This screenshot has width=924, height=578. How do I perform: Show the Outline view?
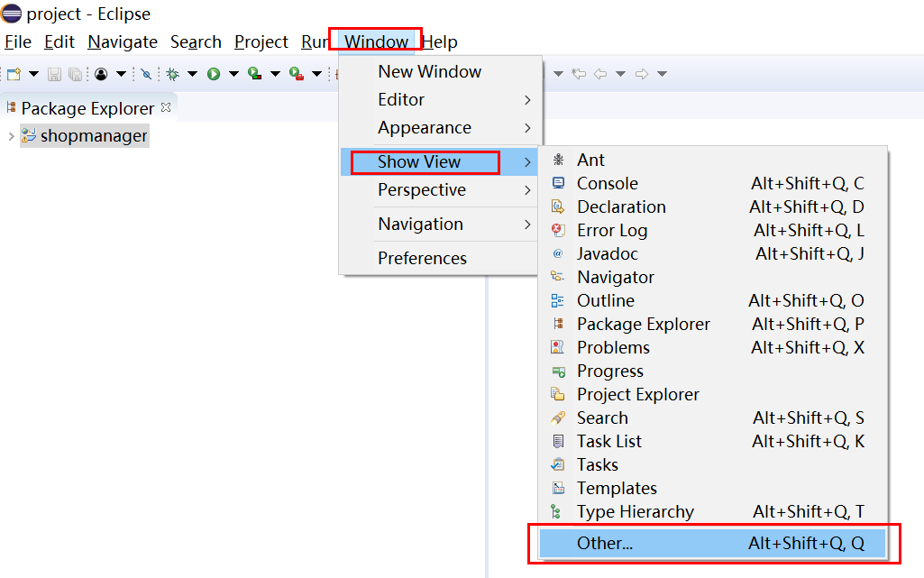[x=712, y=300]
